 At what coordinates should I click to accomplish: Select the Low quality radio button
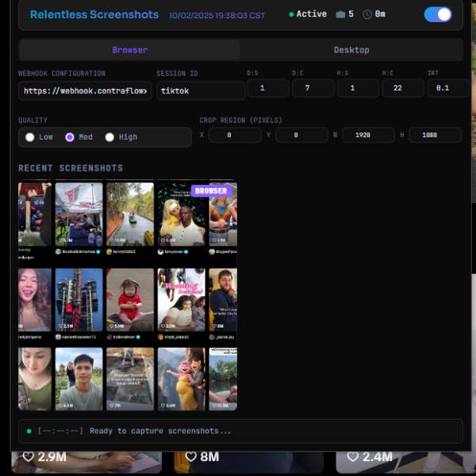coord(30,137)
